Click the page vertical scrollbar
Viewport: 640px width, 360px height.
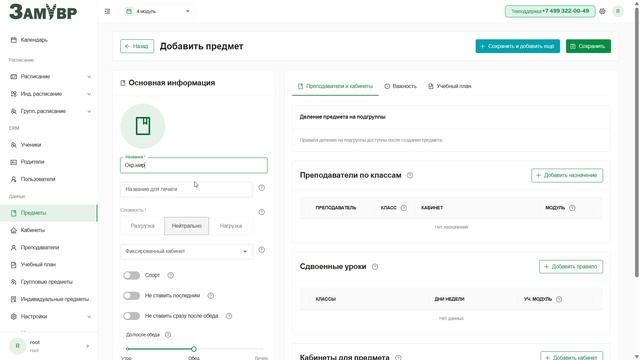(x=637, y=143)
